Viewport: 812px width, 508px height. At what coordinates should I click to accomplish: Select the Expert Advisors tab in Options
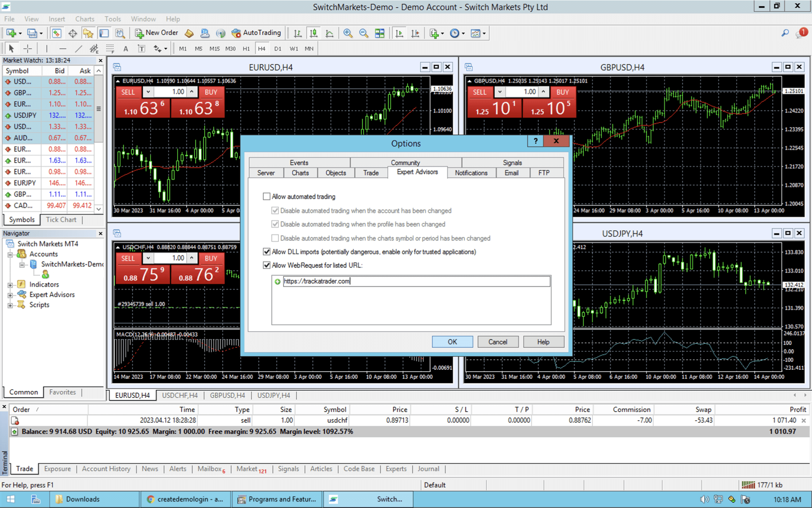tap(416, 172)
